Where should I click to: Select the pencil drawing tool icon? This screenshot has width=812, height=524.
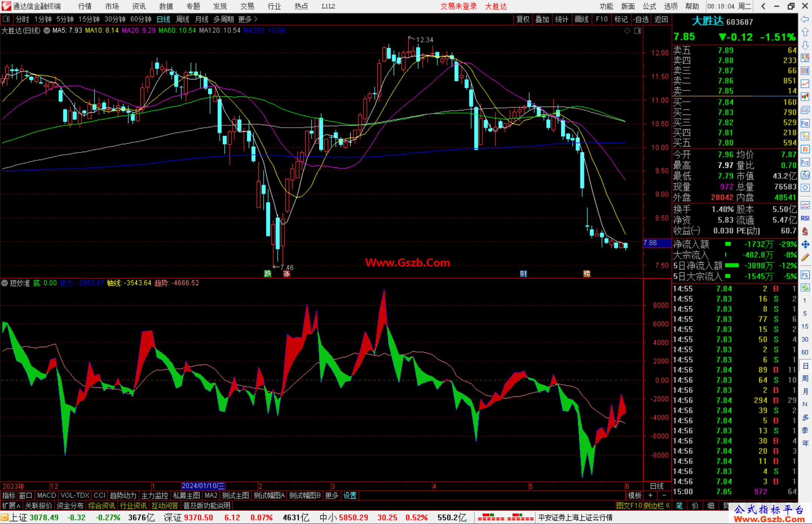click(x=805, y=258)
